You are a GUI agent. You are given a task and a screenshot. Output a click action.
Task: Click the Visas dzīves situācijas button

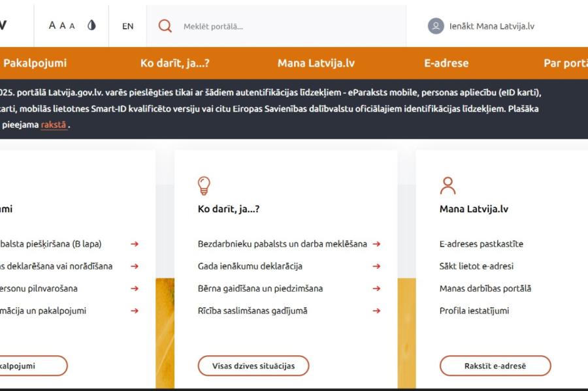pyautogui.click(x=253, y=366)
